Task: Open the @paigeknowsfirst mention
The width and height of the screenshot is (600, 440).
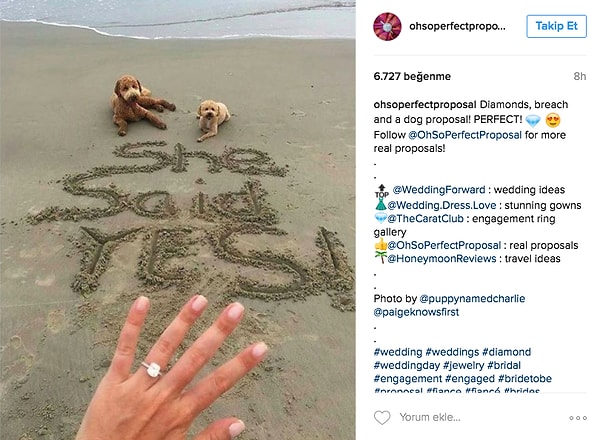Action: (x=416, y=312)
